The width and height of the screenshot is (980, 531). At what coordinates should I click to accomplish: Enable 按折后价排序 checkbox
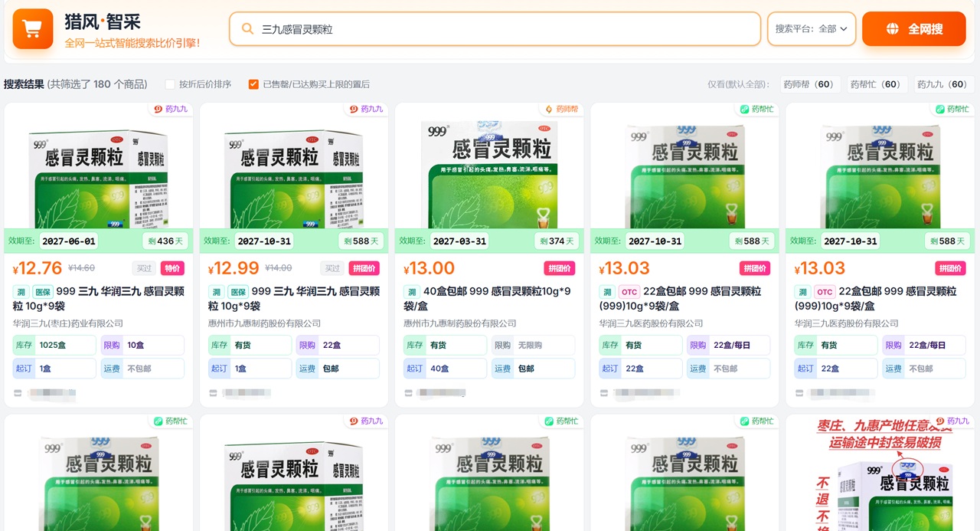(170, 84)
